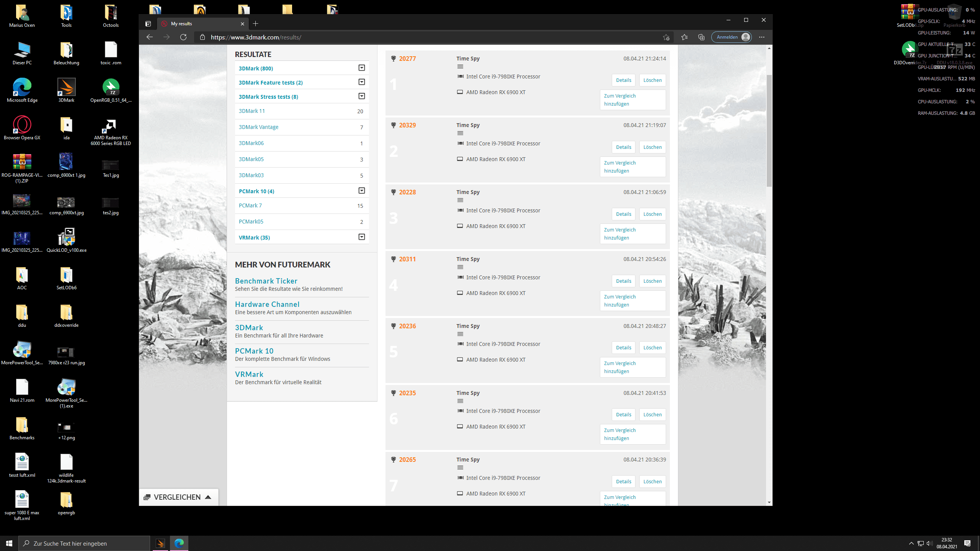This screenshot has width=980, height=551.
Task: Select AMD Radeon RX 6000 Series RGB LED icon
Action: pyautogui.click(x=111, y=132)
